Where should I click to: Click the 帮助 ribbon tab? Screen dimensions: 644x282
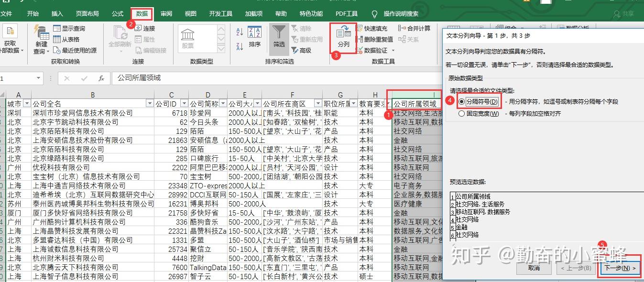(281, 14)
